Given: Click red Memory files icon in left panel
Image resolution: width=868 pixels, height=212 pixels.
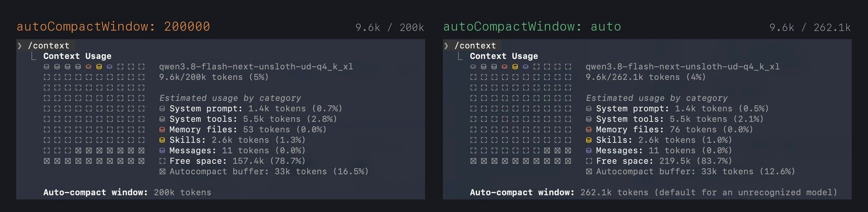Looking at the screenshot, I should click(162, 130).
